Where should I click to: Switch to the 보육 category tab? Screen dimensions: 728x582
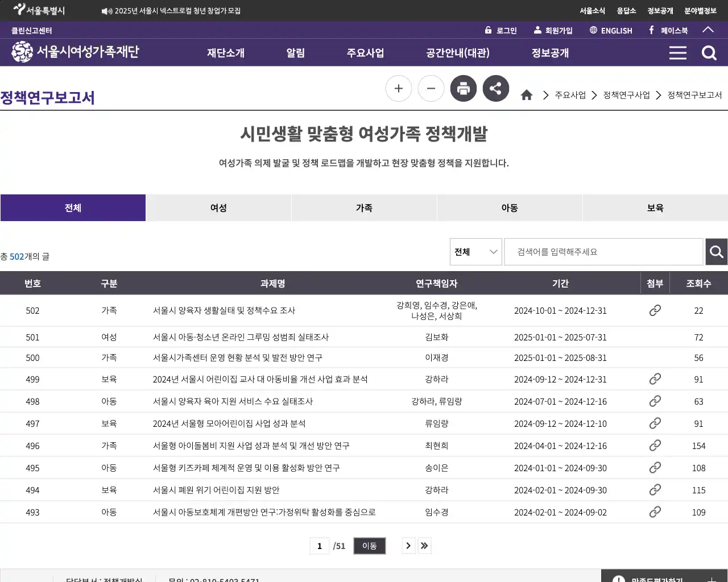pyautogui.click(x=655, y=207)
